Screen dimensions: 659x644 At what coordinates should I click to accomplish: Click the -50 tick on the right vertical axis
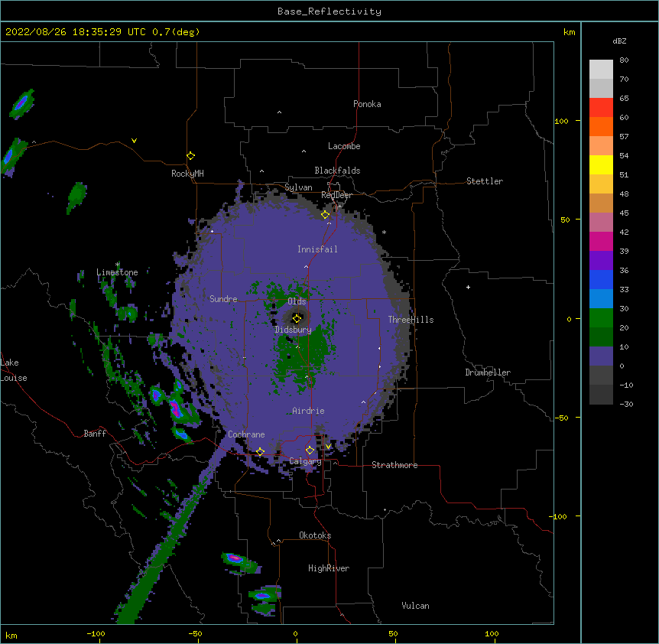[561, 418]
